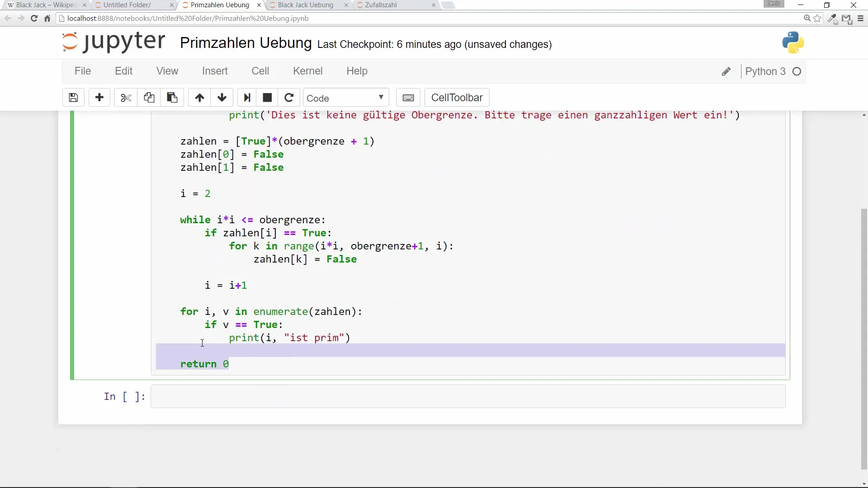Switch to Black Jack Wikipedia tab
868x488 pixels.
pos(45,5)
